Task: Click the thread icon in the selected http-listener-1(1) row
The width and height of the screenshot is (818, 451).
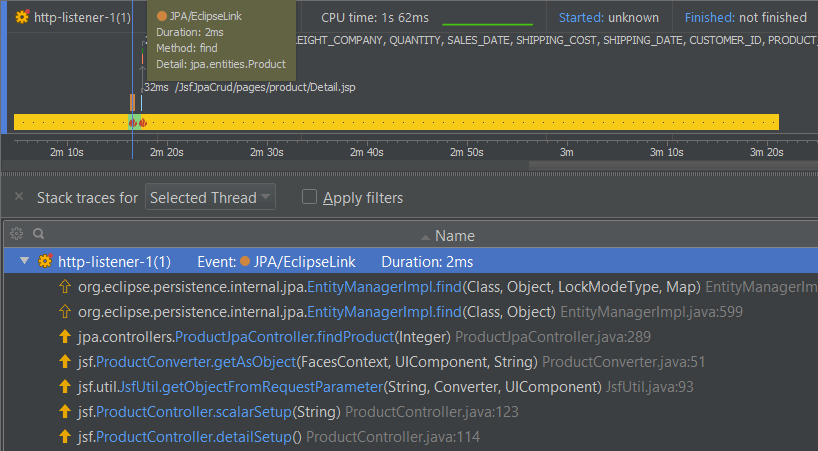Action: click(x=45, y=261)
